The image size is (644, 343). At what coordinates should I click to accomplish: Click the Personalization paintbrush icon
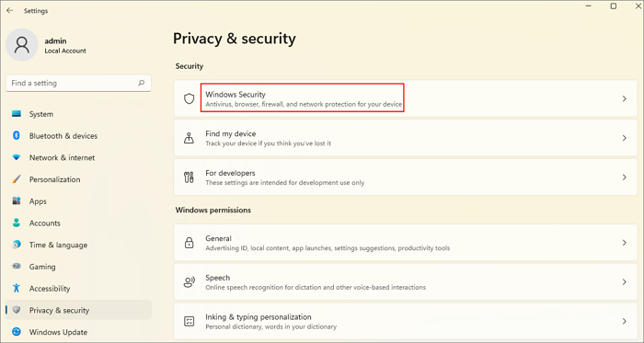tap(17, 179)
